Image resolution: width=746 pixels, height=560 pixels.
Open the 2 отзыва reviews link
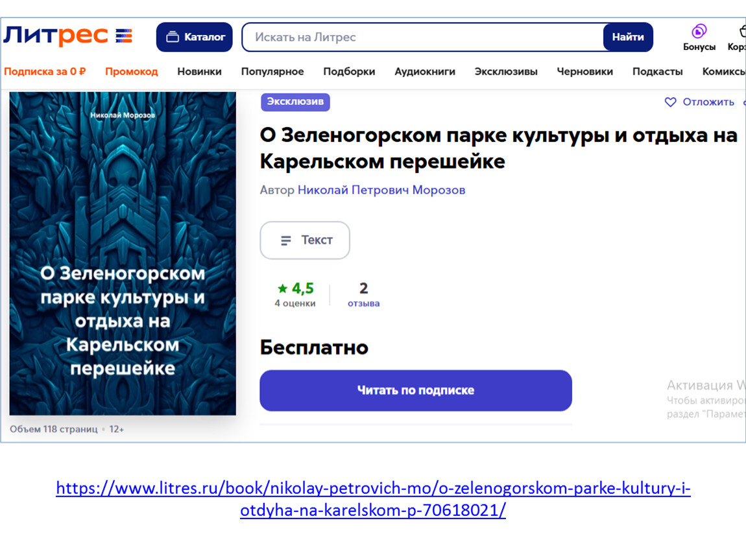pos(363,295)
